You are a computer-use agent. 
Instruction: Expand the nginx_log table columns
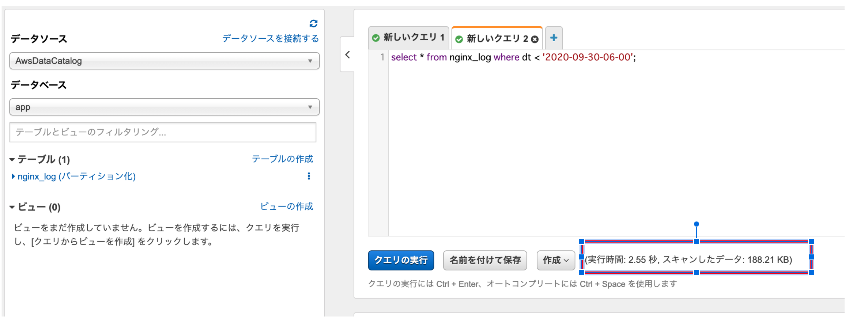pos(14,177)
